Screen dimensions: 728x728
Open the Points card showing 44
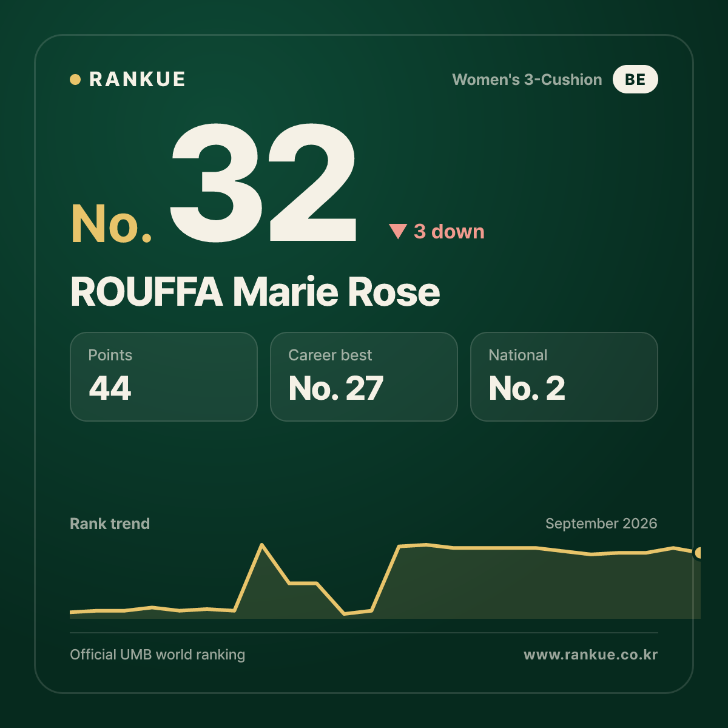pos(164,377)
